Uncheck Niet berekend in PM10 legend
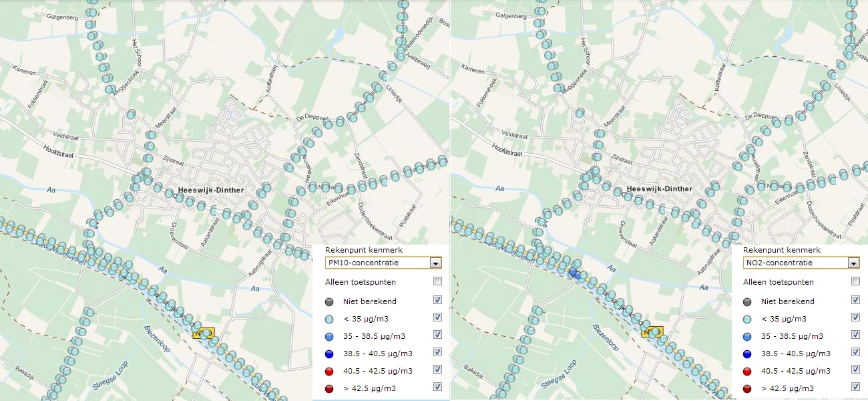Viewport: 868px width, 401px height. click(437, 300)
